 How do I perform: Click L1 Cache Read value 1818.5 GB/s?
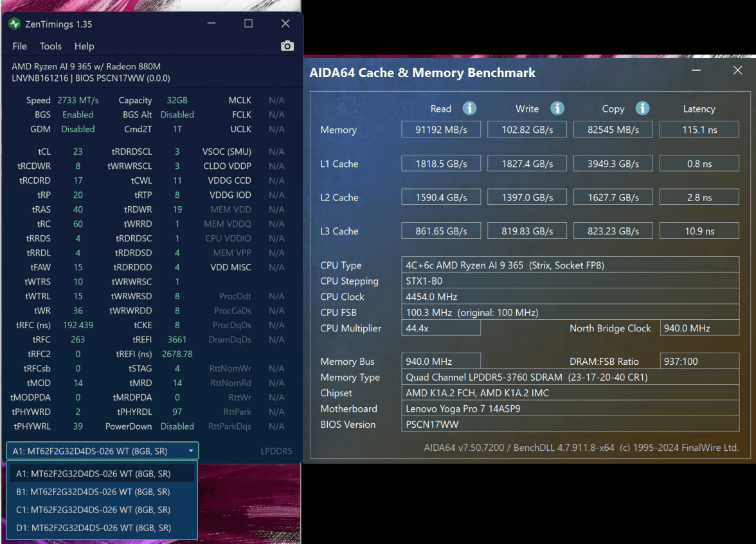pos(441,163)
